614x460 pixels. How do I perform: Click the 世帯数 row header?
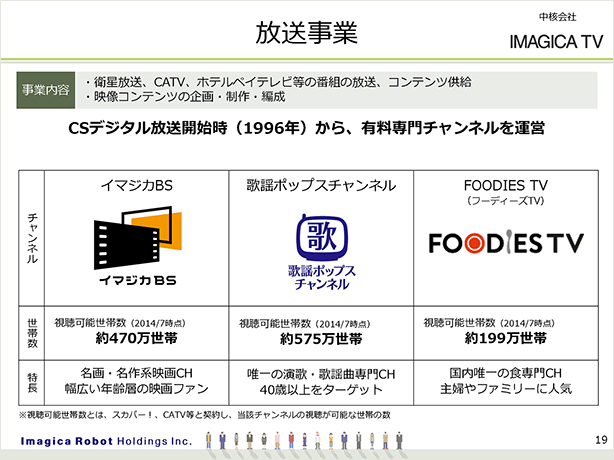tap(32, 333)
